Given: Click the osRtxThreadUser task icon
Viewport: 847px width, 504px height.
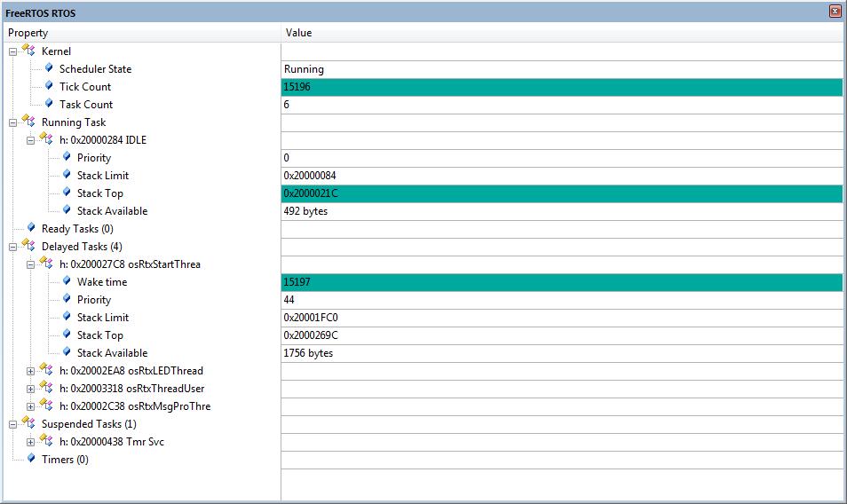Looking at the screenshot, I should (46, 387).
